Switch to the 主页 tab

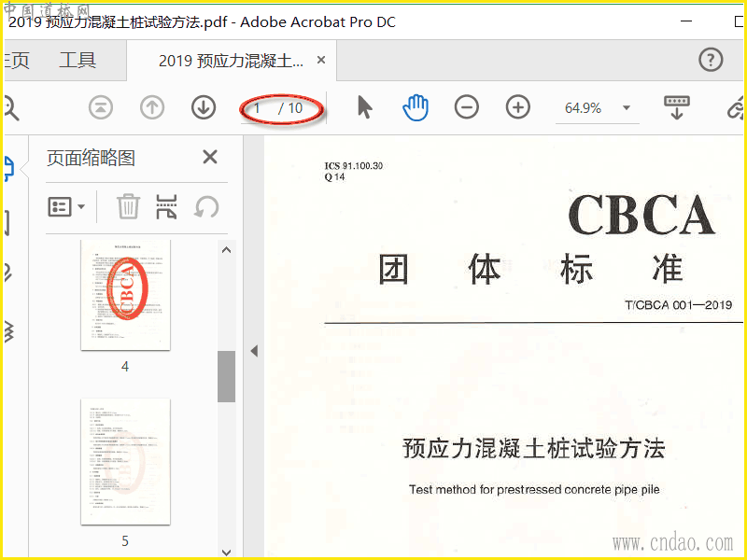click(x=16, y=61)
